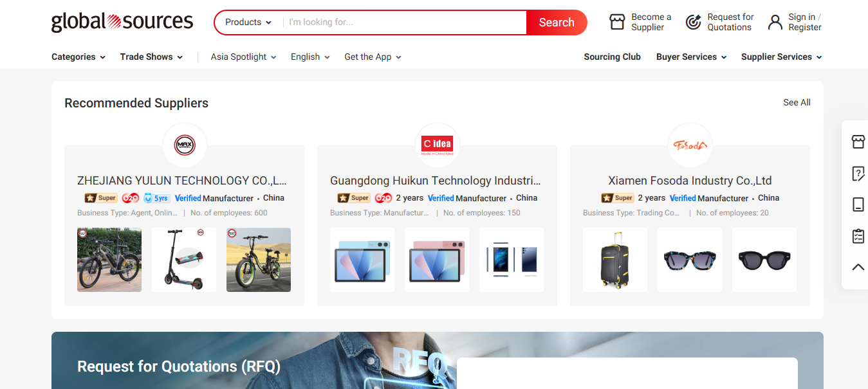Open the black suitcase product thumbnail

[615, 260]
